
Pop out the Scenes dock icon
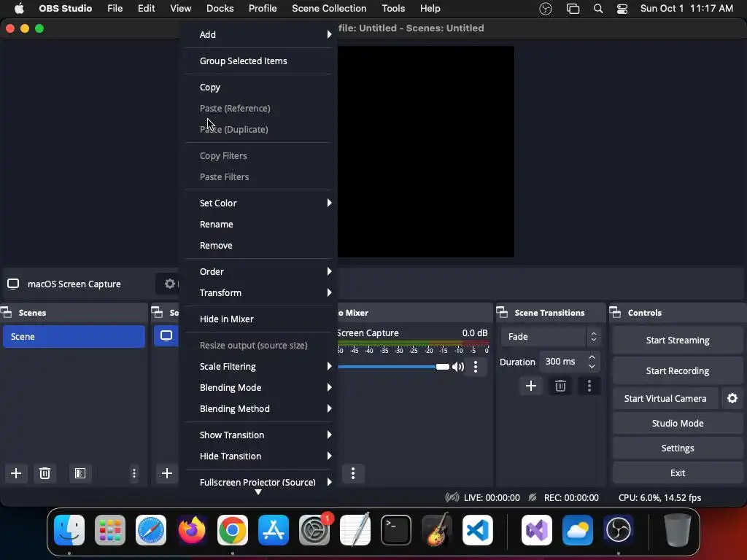(x=6, y=312)
